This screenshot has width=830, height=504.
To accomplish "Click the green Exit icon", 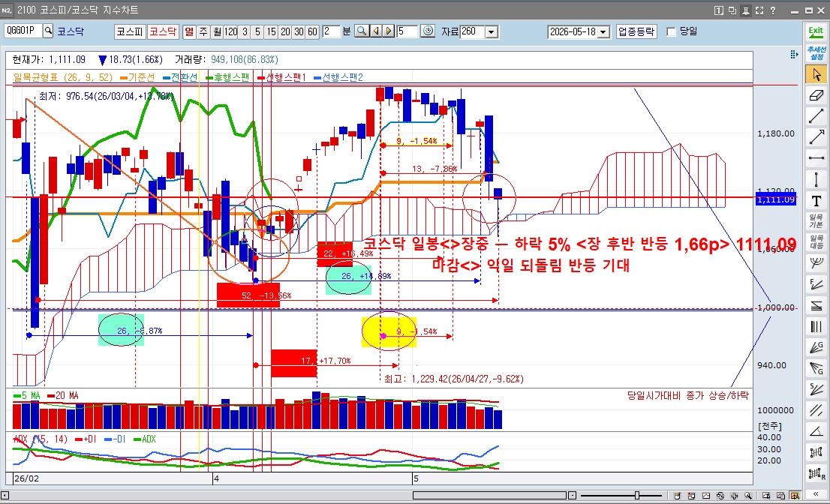I will pyautogui.click(x=816, y=31).
